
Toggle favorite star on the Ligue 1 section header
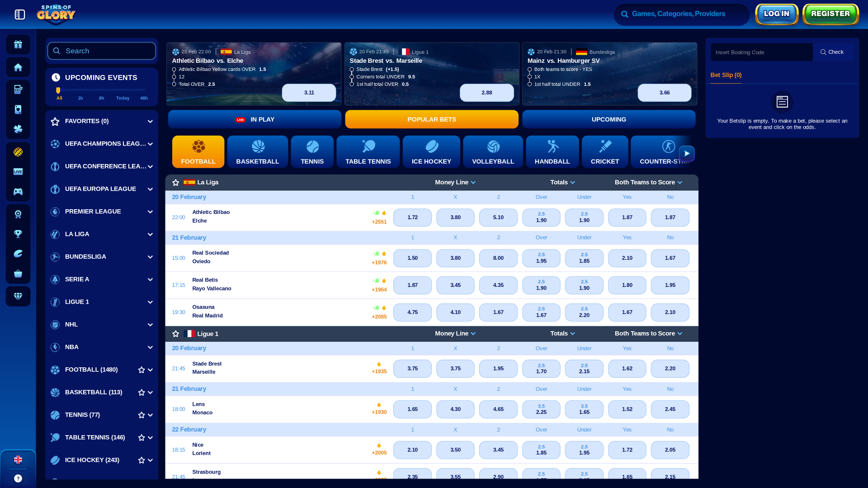(x=176, y=333)
